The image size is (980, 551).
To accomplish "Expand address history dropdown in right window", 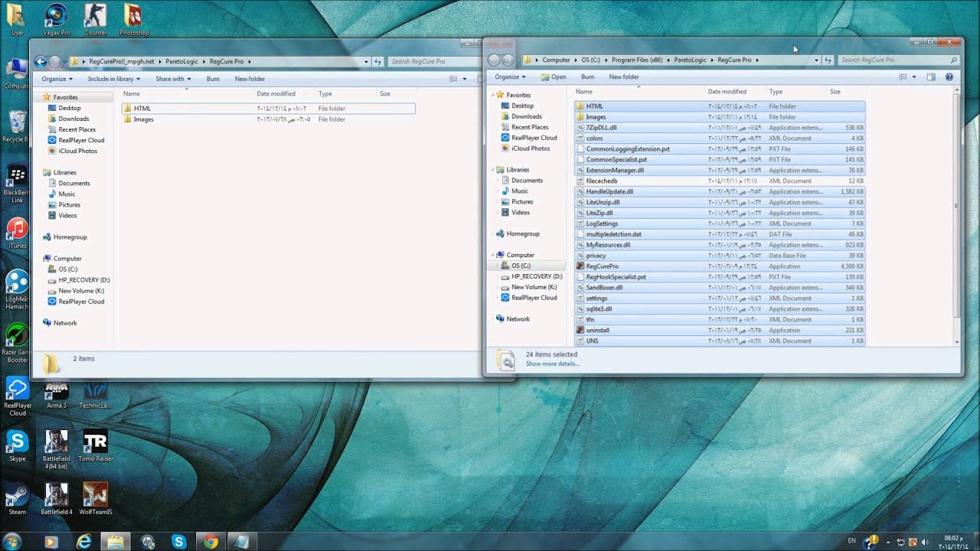I will pyautogui.click(x=816, y=60).
